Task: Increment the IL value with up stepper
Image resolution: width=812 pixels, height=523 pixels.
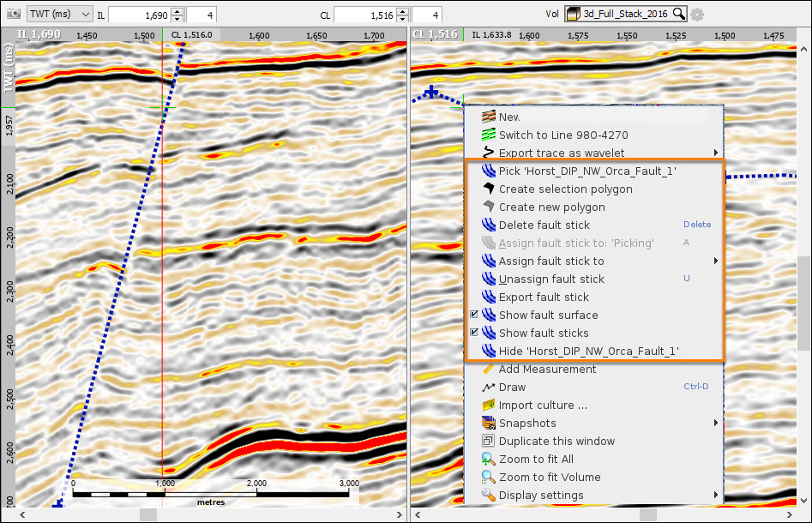Action: click(x=177, y=11)
